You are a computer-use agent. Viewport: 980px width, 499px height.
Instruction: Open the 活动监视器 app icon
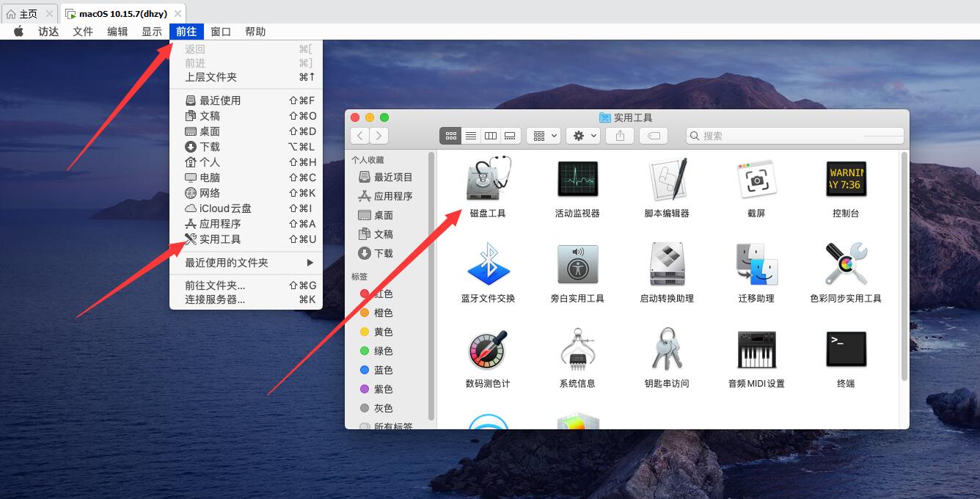coord(577,180)
